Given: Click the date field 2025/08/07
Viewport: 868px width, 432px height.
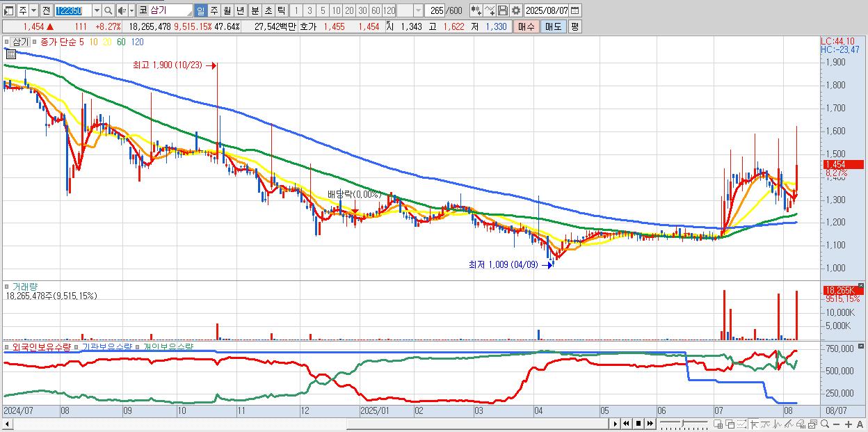Looking at the screenshot, I should tap(547, 10).
